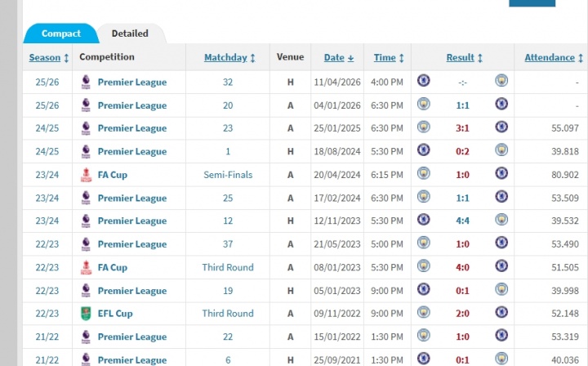
Task: Click the blue button above the table
Action: pyautogui.click(x=532, y=3)
